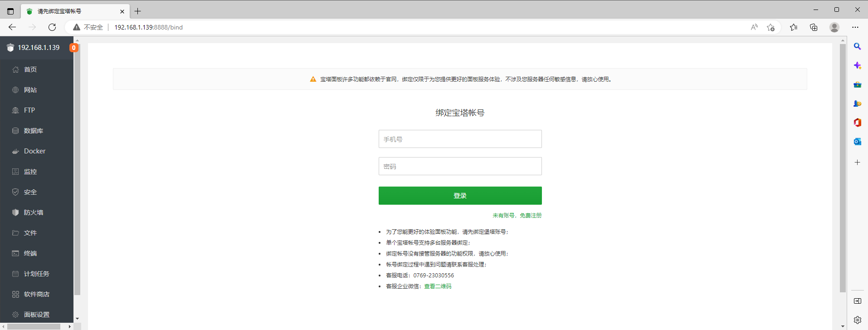Open the Edge sidebar Office icon

point(857,123)
